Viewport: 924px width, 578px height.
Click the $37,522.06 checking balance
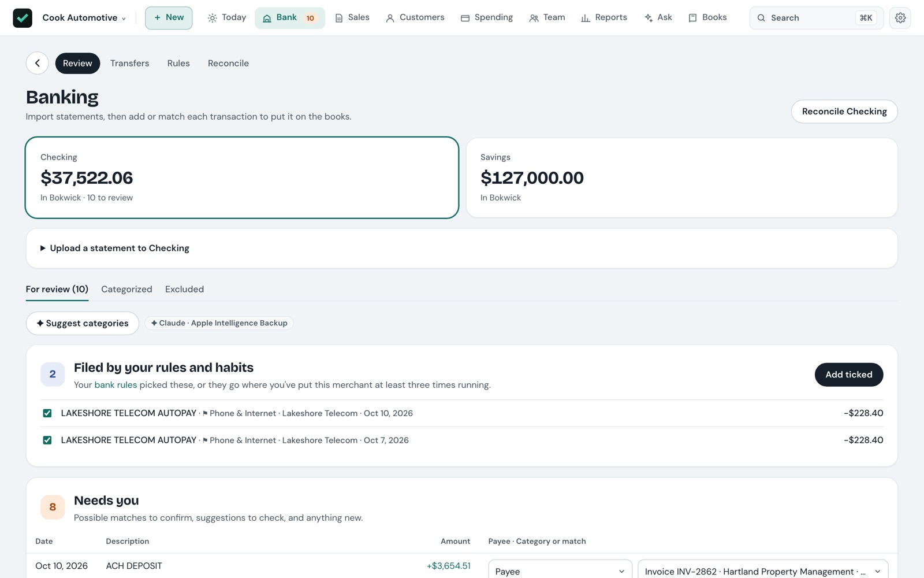pyautogui.click(x=87, y=178)
